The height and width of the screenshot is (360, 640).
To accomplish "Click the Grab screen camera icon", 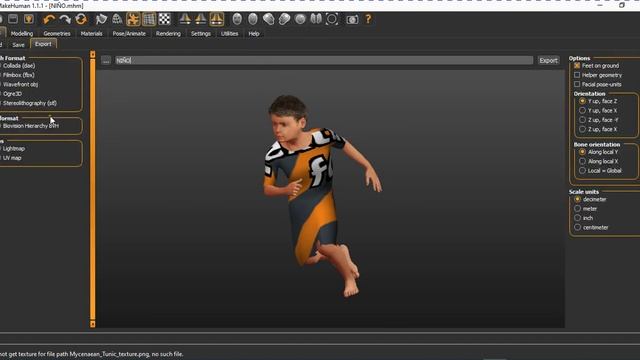I will click(x=352, y=19).
